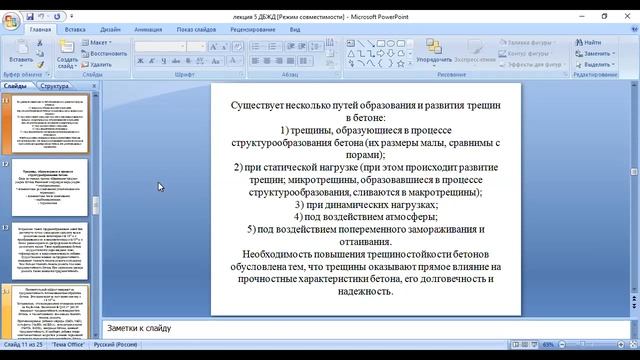Screen dimensions: 640x360
Task: Open the quick access toolbar customize arrow
Action: 71,17
